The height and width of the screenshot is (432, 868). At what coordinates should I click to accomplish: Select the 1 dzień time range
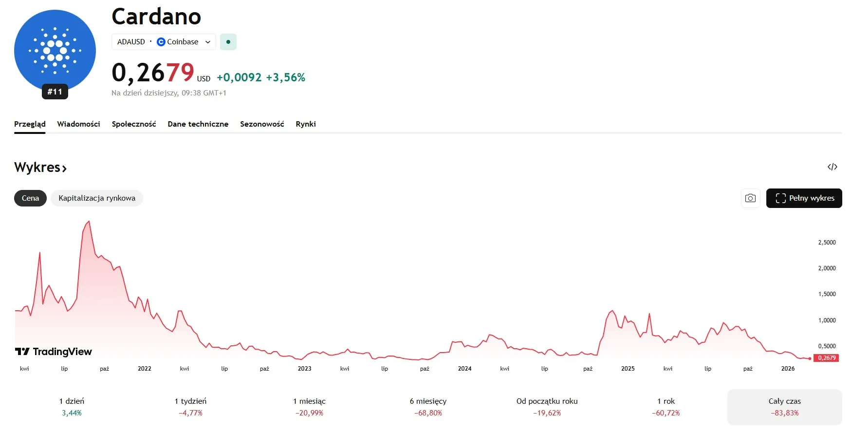pyautogui.click(x=72, y=407)
